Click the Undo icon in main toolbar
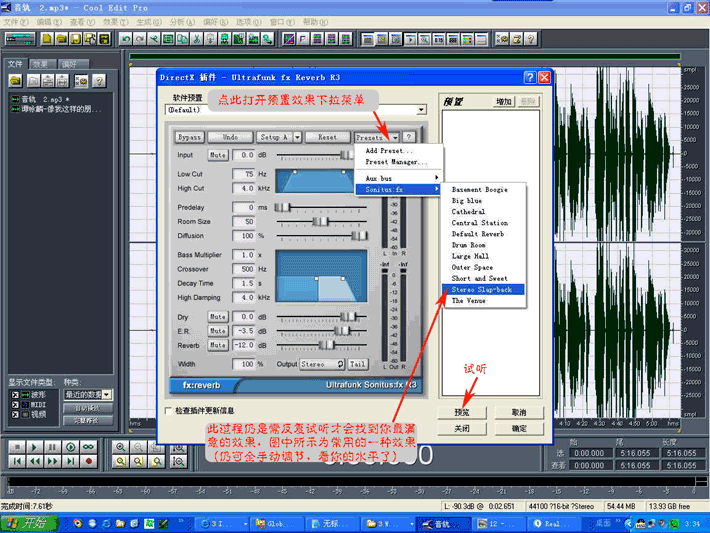Image resolution: width=710 pixels, height=533 pixels. (126, 39)
